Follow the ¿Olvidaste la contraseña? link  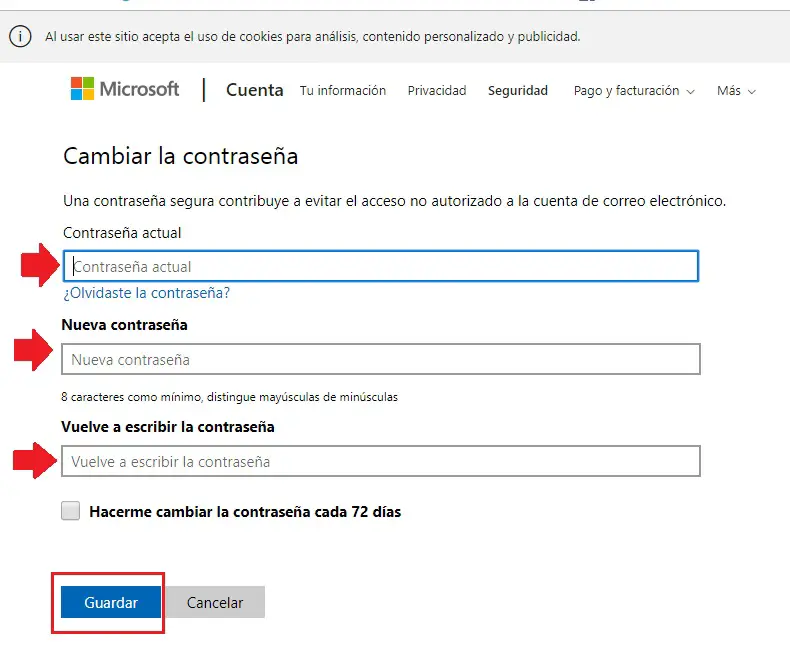(147, 293)
